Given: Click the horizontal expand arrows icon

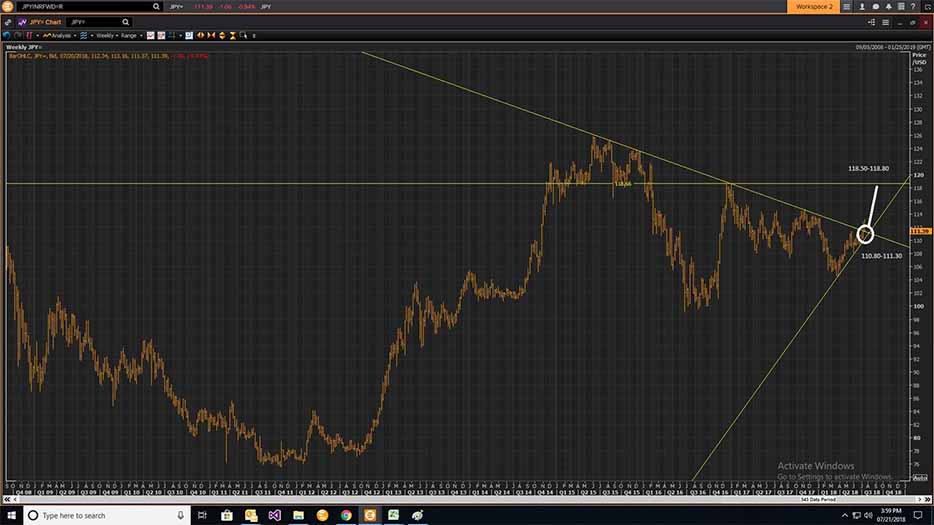Looking at the screenshot, I should (x=201, y=36).
